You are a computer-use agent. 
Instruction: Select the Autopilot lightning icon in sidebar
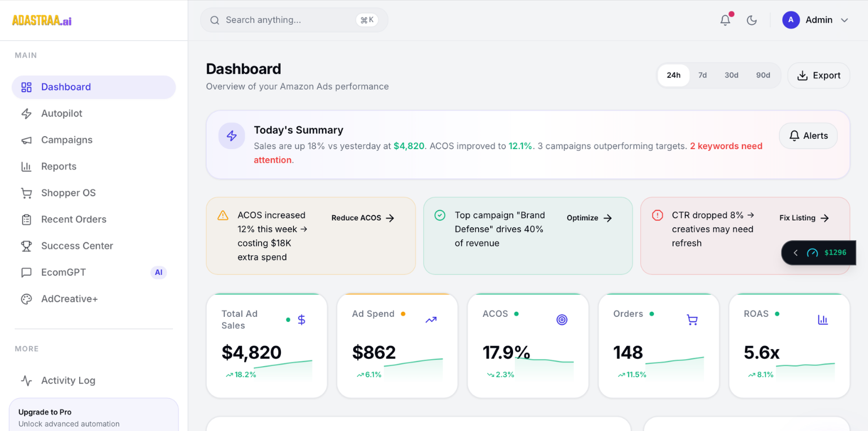click(27, 114)
